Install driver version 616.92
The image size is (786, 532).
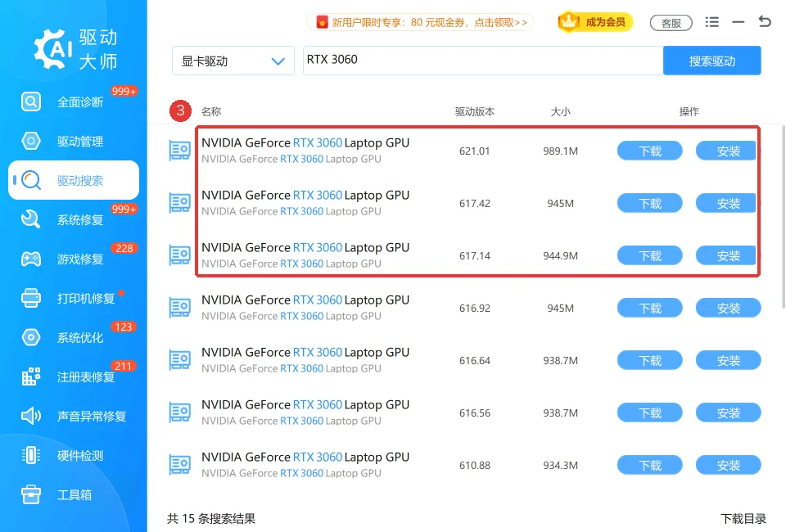(x=729, y=308)
